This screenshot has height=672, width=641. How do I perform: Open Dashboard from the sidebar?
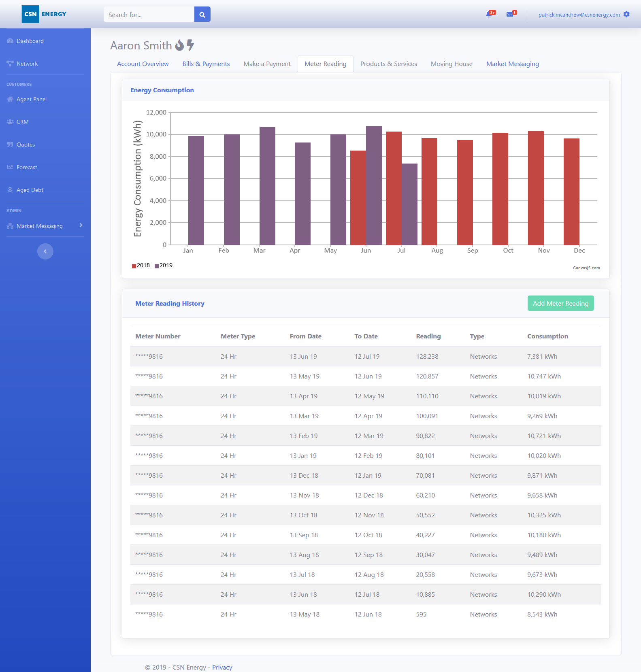coord(30,41)
